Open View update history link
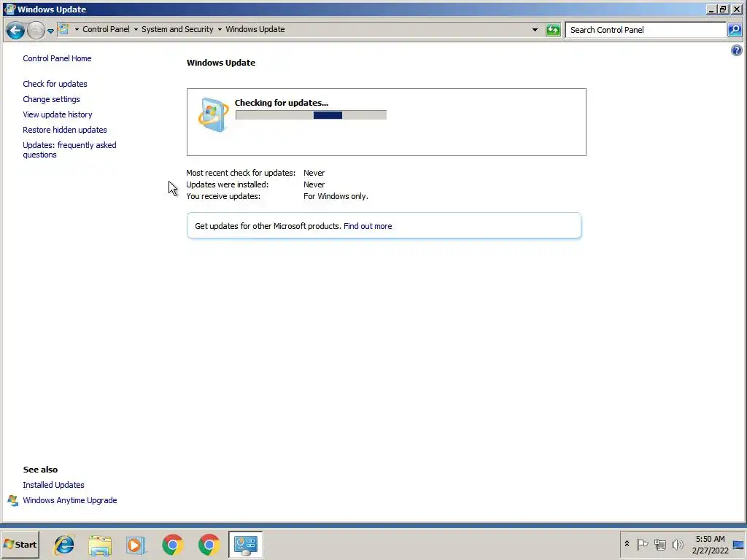This screenshot has height=560, width=747. [58, 114]
